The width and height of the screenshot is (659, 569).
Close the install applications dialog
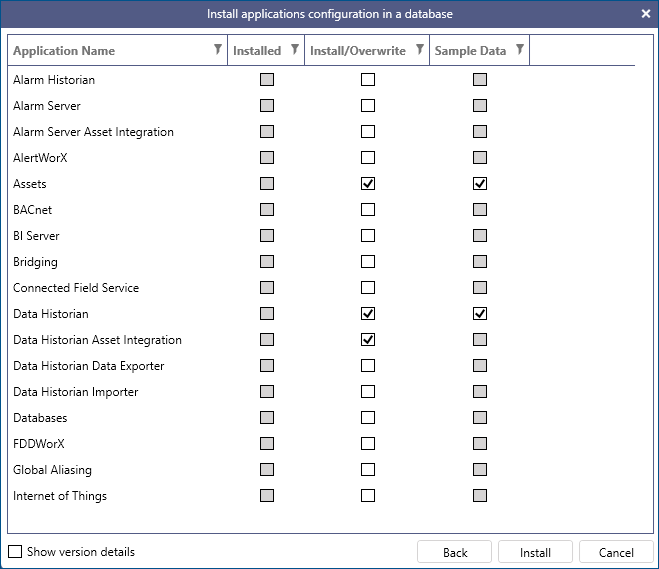click(x=646, y=14)
